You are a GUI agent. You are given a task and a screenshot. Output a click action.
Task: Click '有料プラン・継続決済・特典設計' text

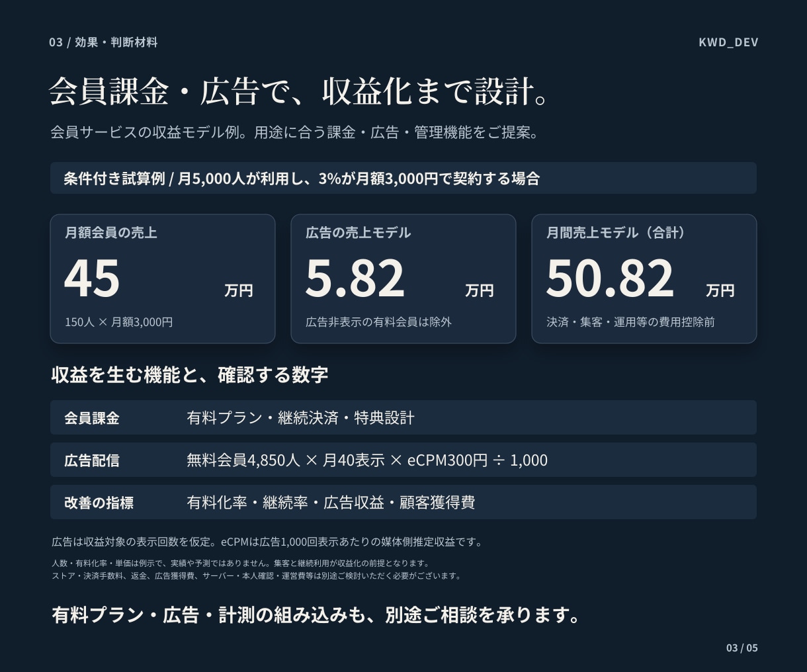[301, 418]
